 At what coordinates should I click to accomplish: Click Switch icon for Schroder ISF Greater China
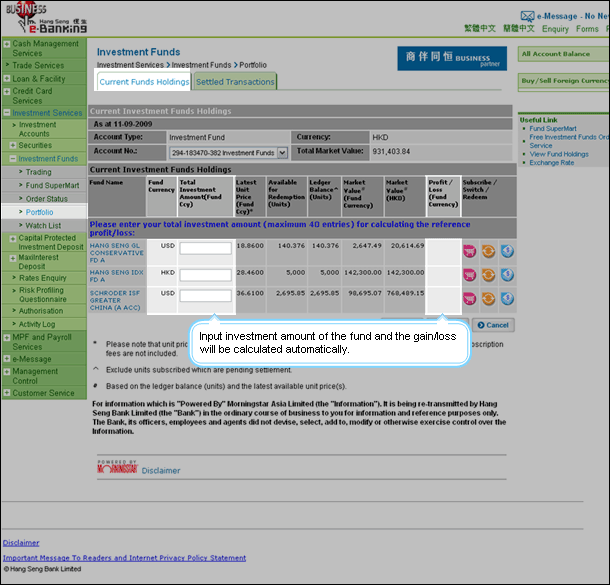(x=488, y=299)
